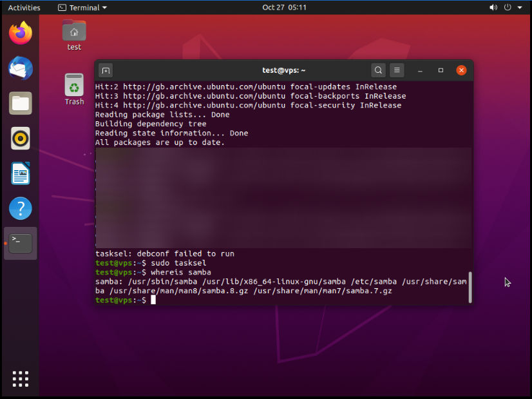Open the test home folder on desktop
The image size is (532, 399).
(x=74, y=35)
